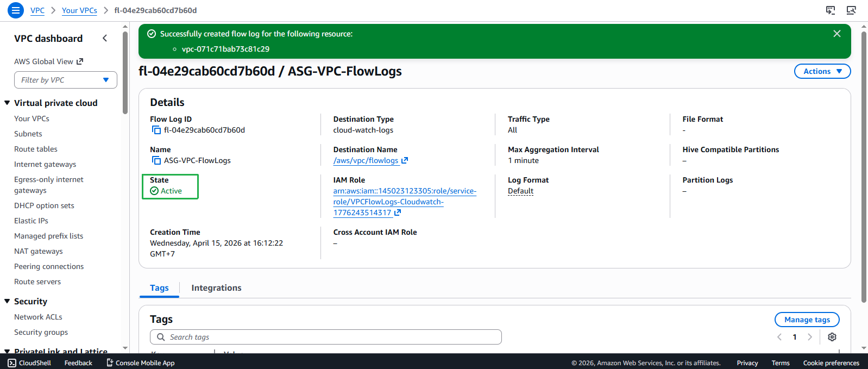Open Privacy link in footer
The width and height of the screenshot is (868, 369).
[x=747, y=363]
